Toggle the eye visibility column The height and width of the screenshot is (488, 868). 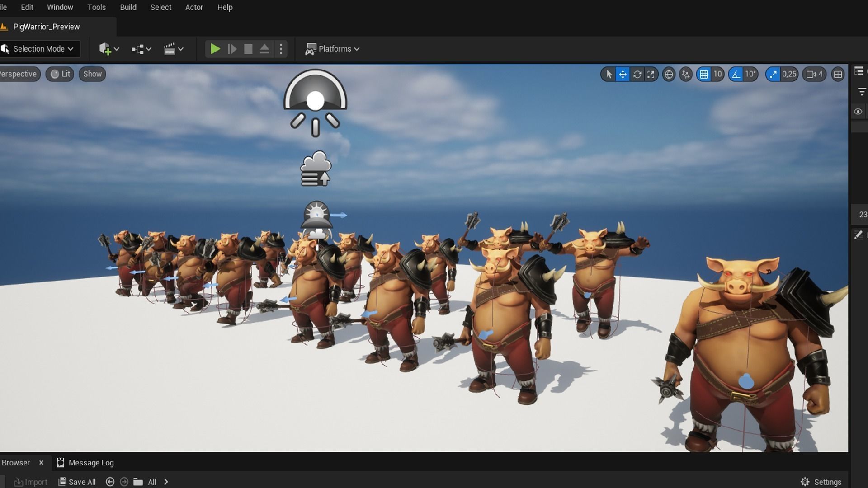click(x=858, y=112)
